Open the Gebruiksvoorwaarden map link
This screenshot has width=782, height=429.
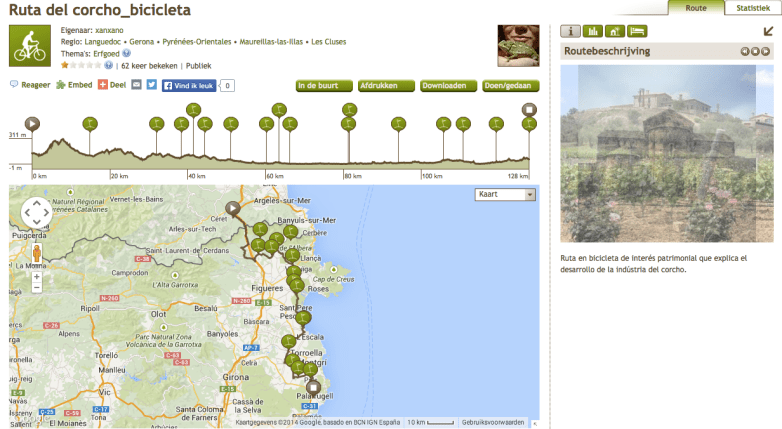pyautogui.click(x=493, y=423)
